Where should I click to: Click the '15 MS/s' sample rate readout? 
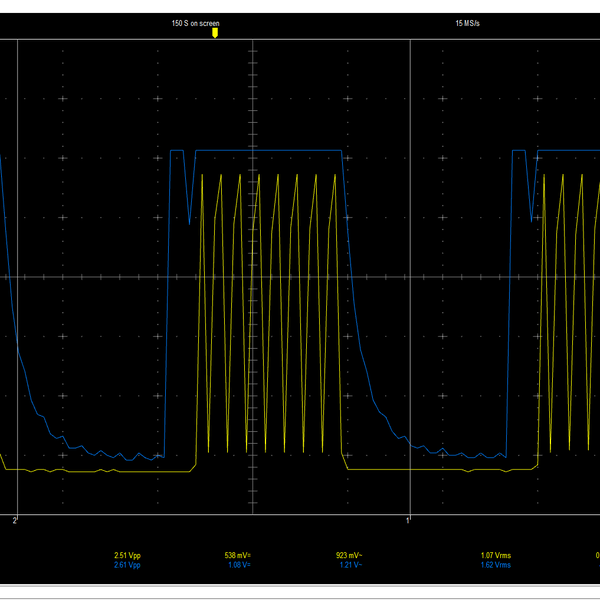click(x=467, y=23)
